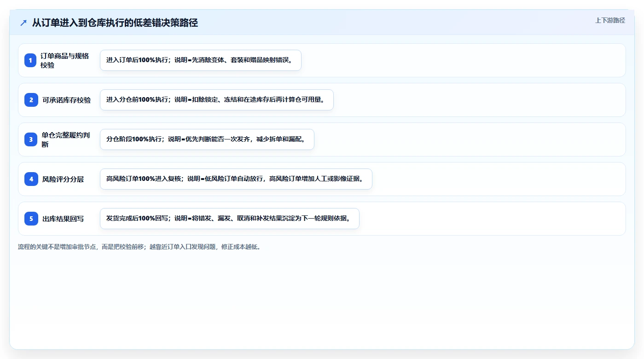Screen dimensions: 644x359
Task: Open the note 进入分仓前100%执行
Action: (216, 100)
